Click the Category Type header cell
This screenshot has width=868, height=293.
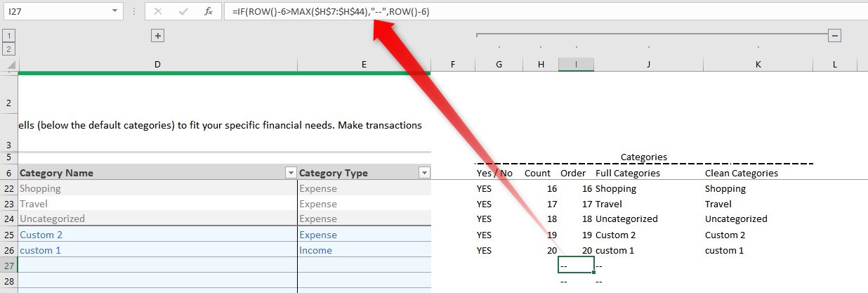(x=364, y=173)
